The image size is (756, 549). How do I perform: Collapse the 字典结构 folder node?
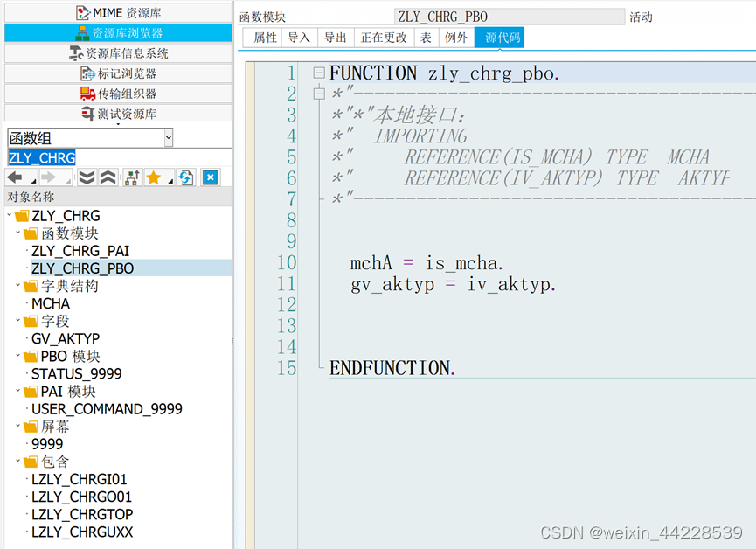[17, 286]
